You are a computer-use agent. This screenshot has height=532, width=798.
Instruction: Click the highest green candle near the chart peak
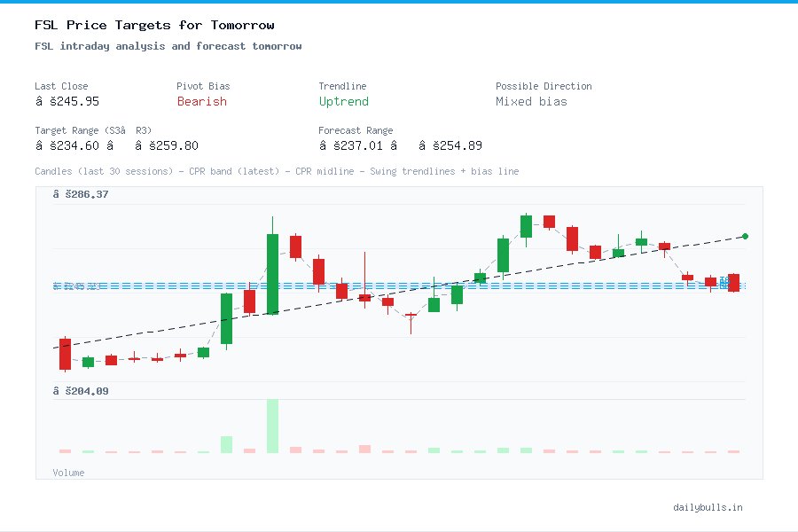[526, 227]
